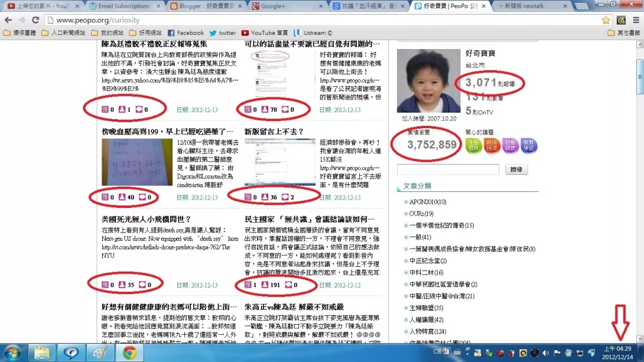Open article 民主國家「無共識」會議結論該如何
The height and width of the screenshot is (362, 644).
tap(309, 219)
